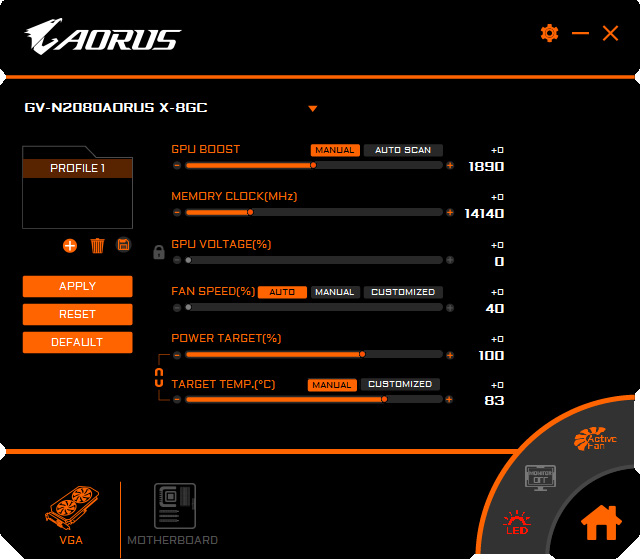The height and width of the screenshot is (559, 640).
Task: Click the Monitor Off icon
Action: [x=540, y=477]
